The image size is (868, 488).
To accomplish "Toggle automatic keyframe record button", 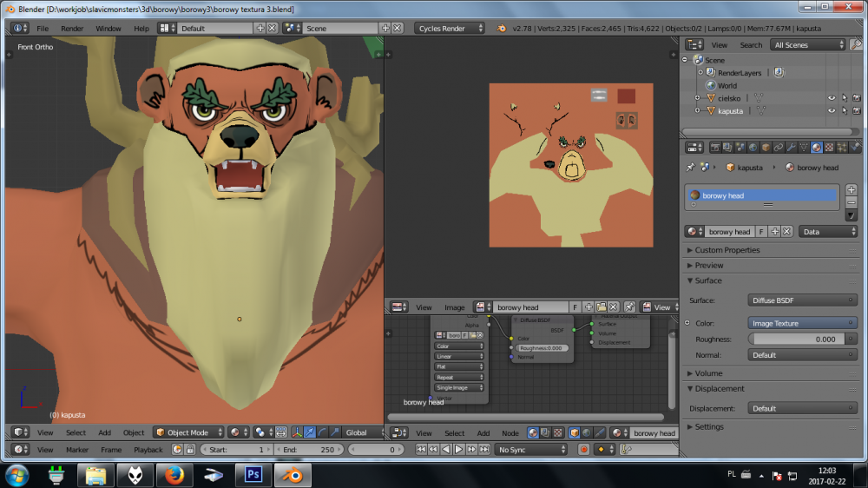I will 583,450.
